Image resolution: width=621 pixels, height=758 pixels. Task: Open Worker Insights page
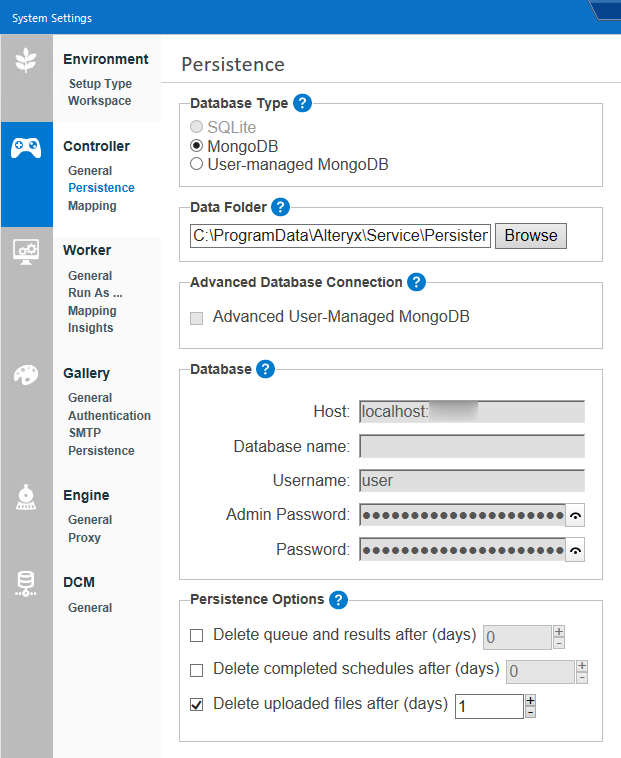pyautogui.click(x=90, y=327)
